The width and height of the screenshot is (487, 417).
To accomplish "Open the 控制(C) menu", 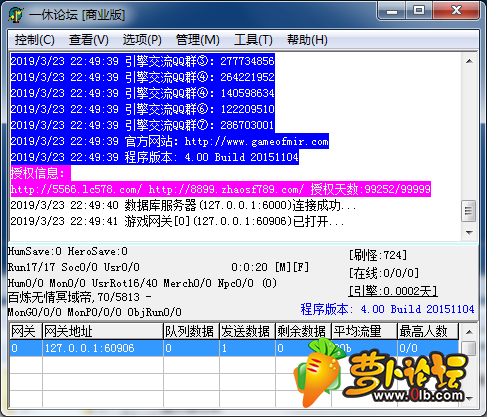I will 34,40.
